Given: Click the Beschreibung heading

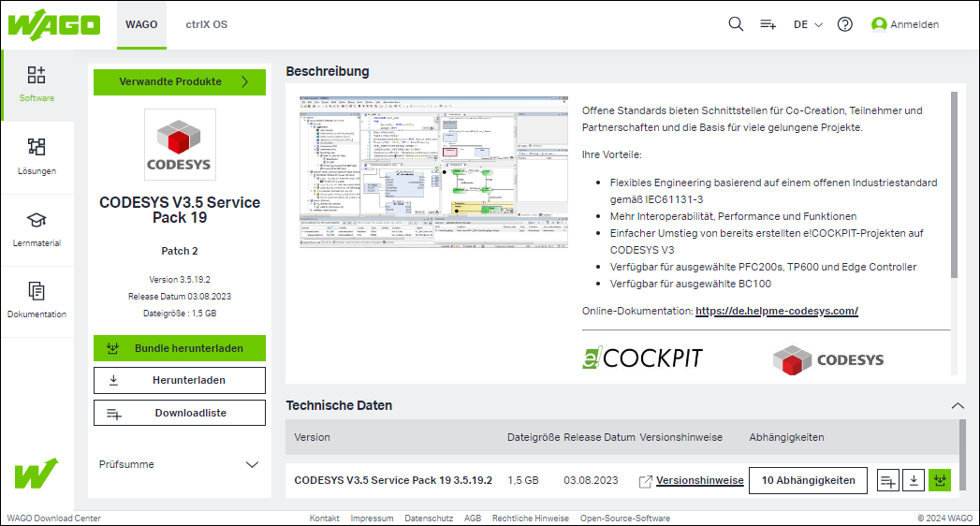Looking at the screenshot, I should point(328,71).
